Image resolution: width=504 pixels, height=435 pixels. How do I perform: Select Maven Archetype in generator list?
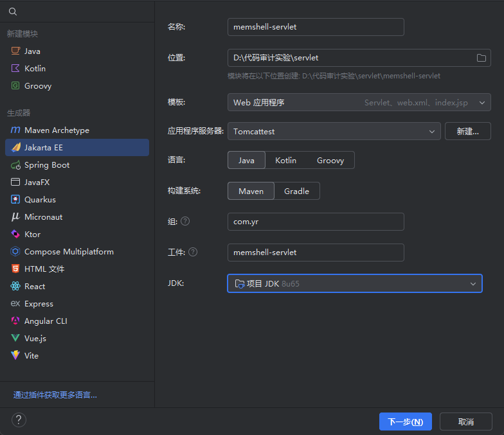click(57, 130)
